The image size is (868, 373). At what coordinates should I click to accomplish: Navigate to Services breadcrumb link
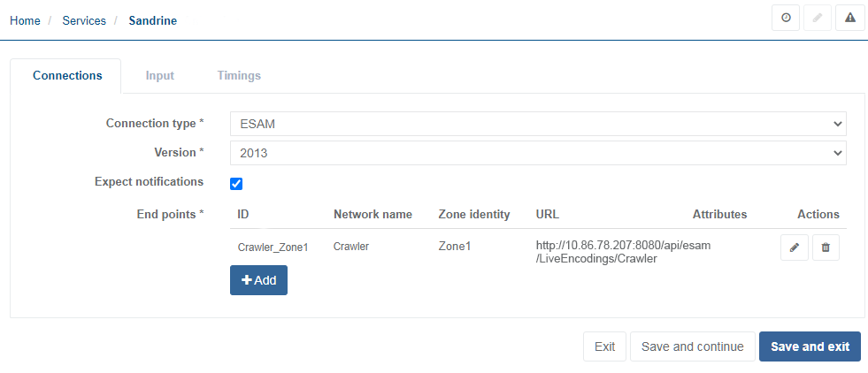[x=84, y=20]
